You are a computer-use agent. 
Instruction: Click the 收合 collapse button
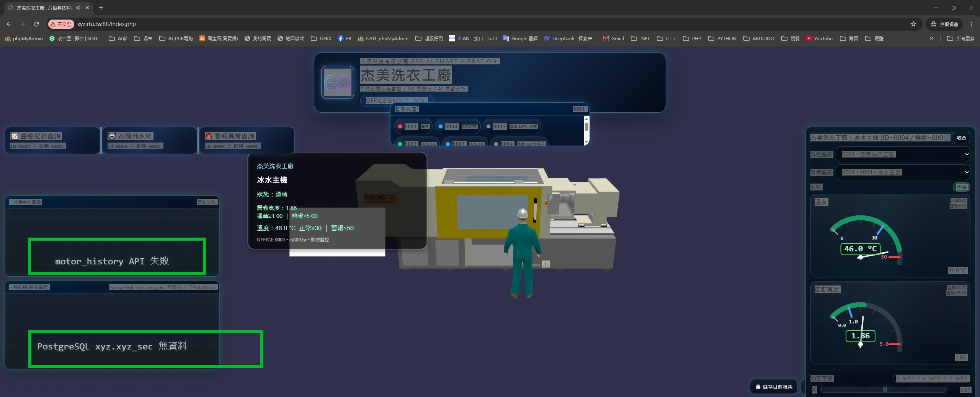tap(961, 138)
